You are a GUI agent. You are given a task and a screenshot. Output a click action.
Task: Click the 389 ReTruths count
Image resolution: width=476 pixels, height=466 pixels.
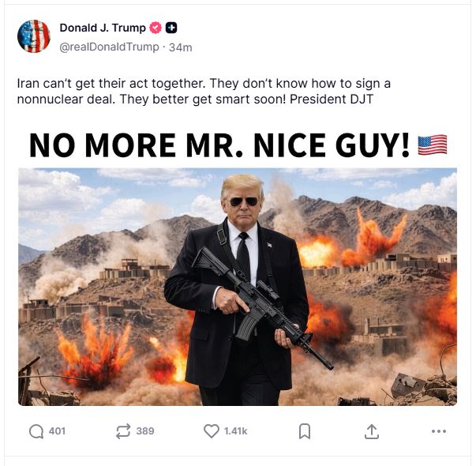(x=144, y=431)
